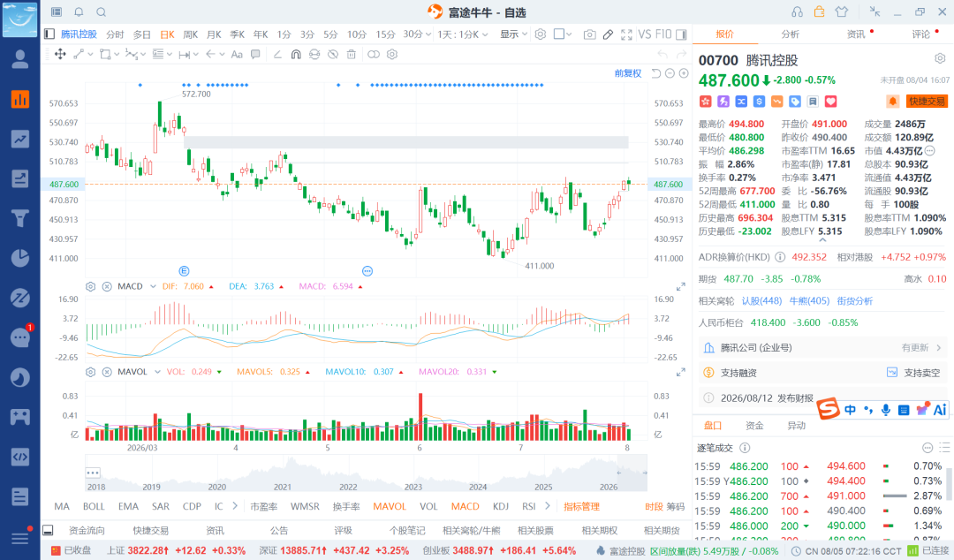Open 腾讯公司 (企业号) row
Image resolution: width=954 pixels, height=560 pixels.
click(822, 347)
